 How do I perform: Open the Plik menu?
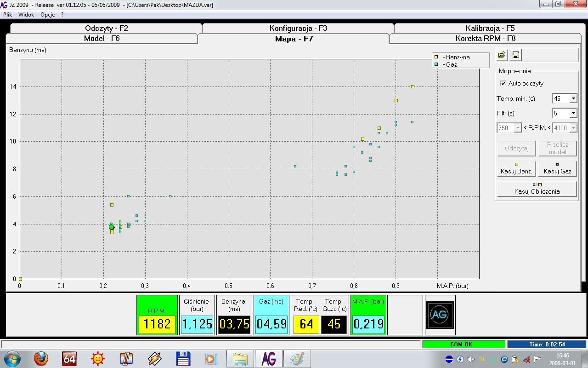click(7, 15)
